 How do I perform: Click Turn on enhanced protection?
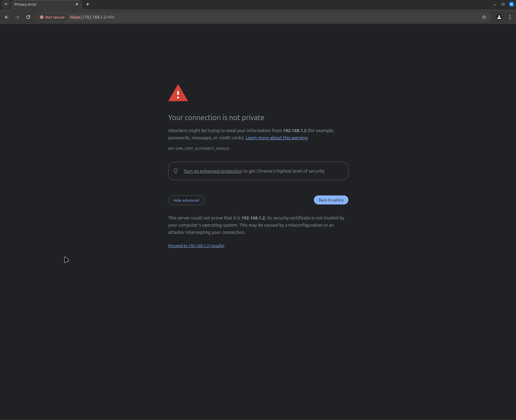click(212, 171)
